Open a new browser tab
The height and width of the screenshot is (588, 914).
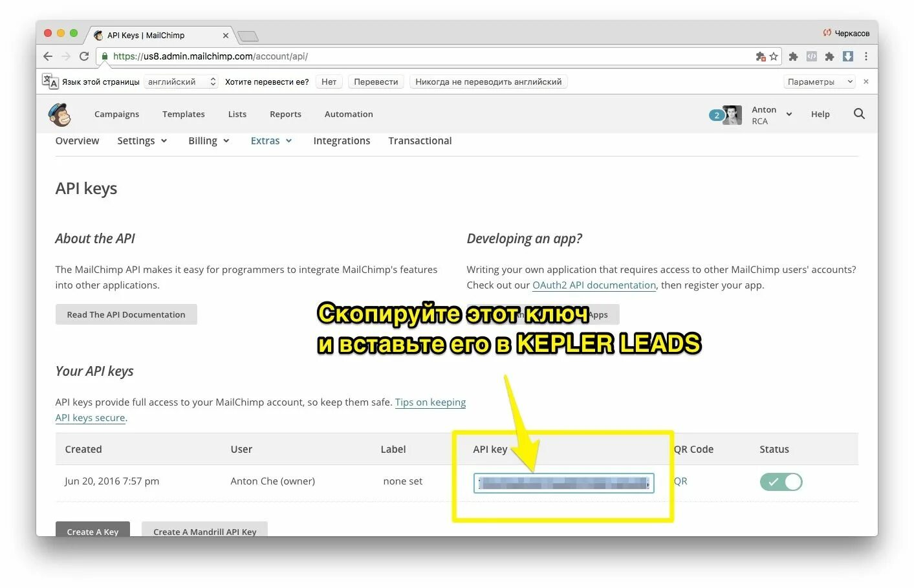(248, 36)
